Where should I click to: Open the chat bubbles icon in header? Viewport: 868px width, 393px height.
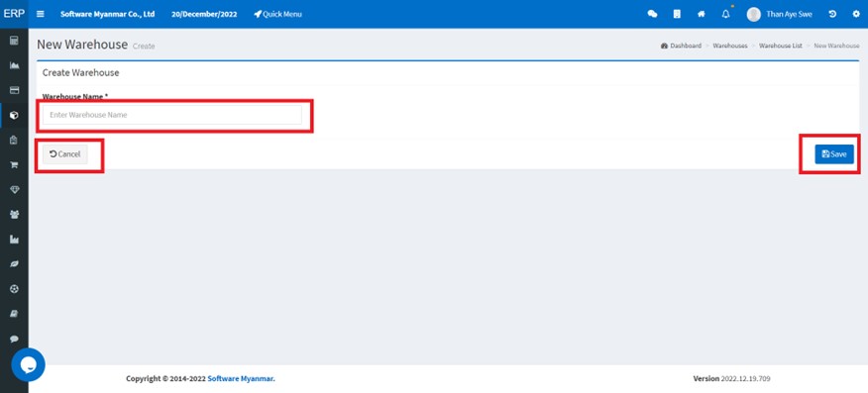[652, 15]
